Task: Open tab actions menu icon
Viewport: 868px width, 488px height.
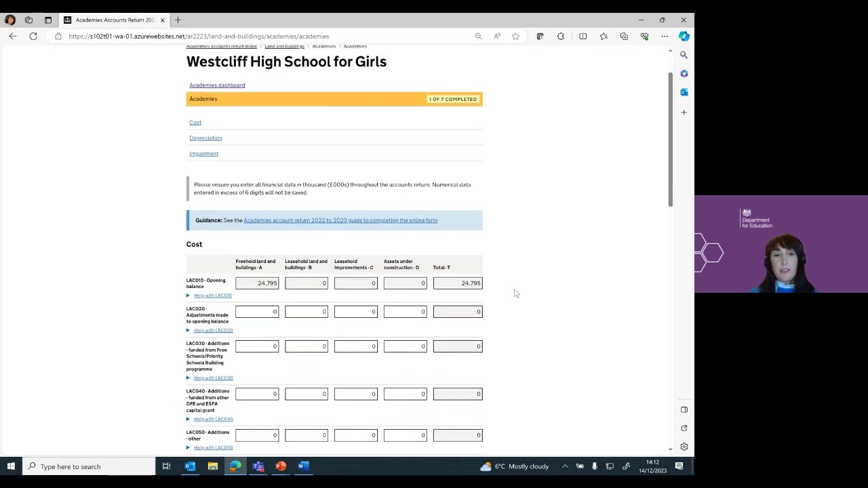Action: coord(48,20)
